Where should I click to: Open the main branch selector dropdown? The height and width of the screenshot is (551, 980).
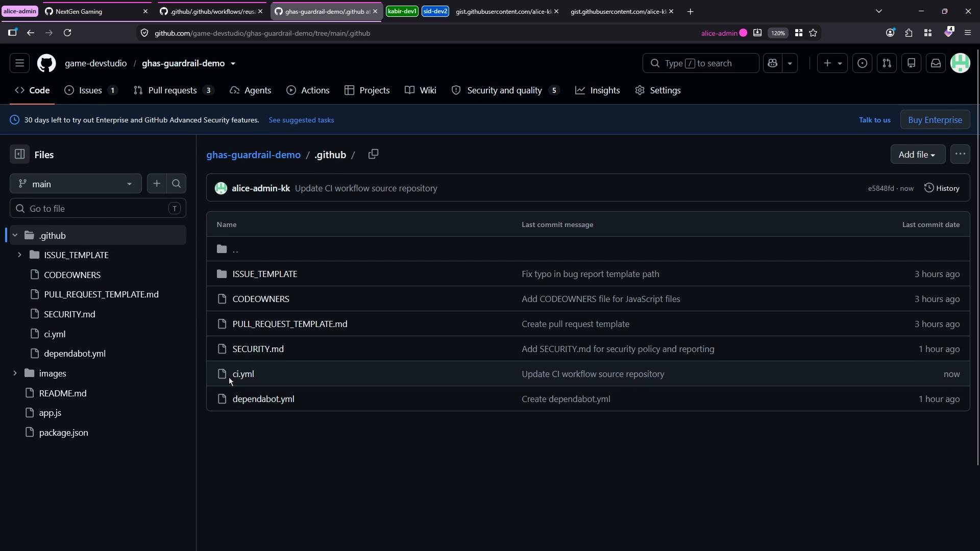pyautogui.click(x=76, y=184)
